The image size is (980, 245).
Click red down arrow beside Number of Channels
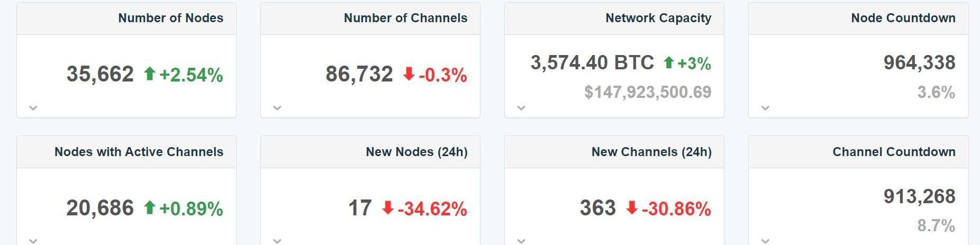[409, 74]
